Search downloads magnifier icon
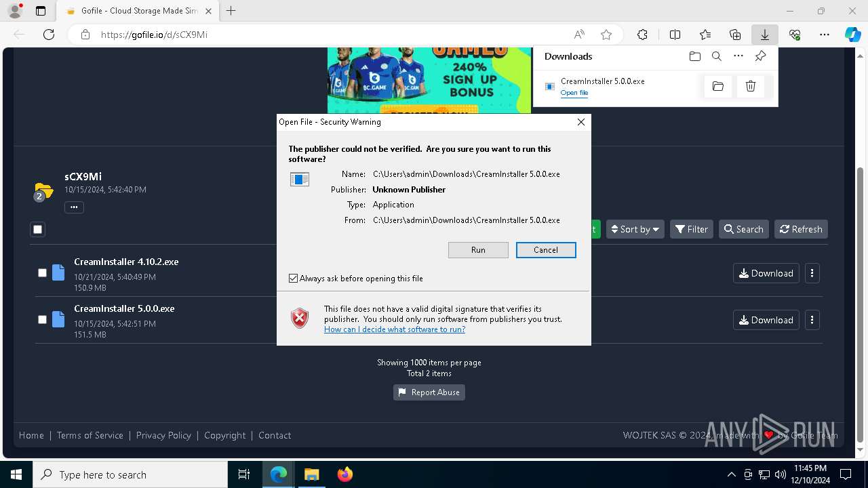The height and width of the screenshot is (488, 868). [716, 56]
